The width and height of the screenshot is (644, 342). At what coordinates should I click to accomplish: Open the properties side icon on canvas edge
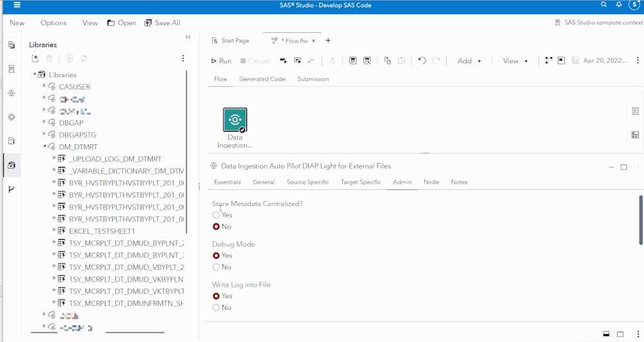tap(635, 111)
